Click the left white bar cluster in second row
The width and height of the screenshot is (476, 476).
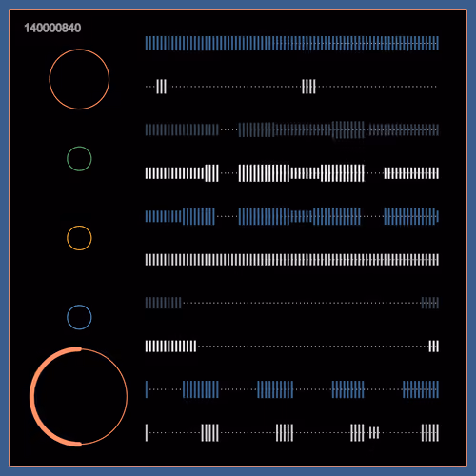point(161,87)
